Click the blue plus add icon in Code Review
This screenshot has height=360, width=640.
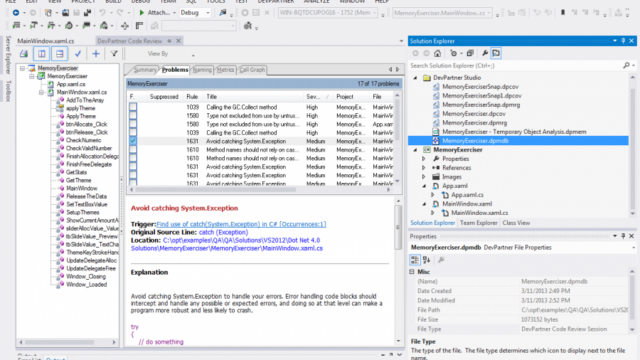tap(96, 53)
